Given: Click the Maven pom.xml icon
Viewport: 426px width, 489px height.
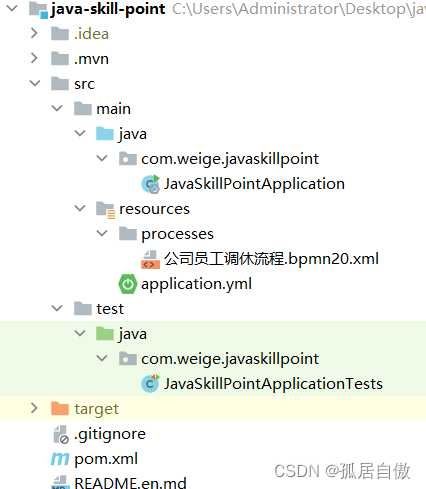Looking at the screenshot, I should click(x=60, y=459).
